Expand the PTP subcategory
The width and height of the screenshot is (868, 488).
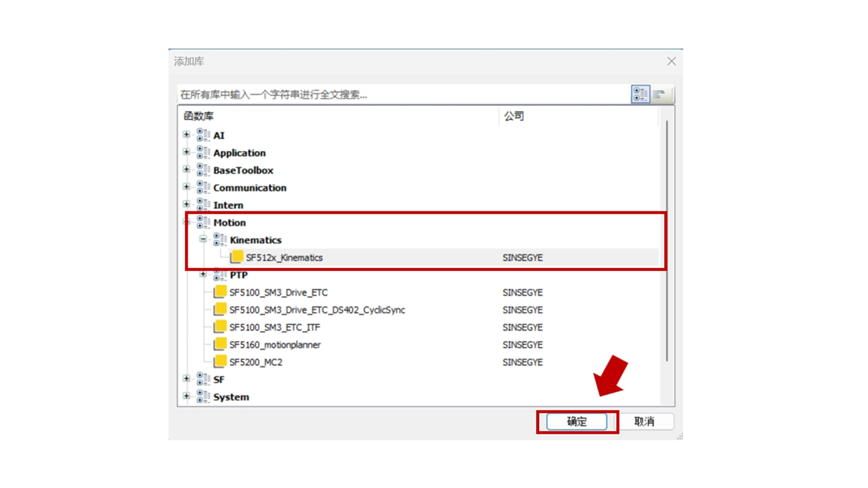click(x=203, y=274)
